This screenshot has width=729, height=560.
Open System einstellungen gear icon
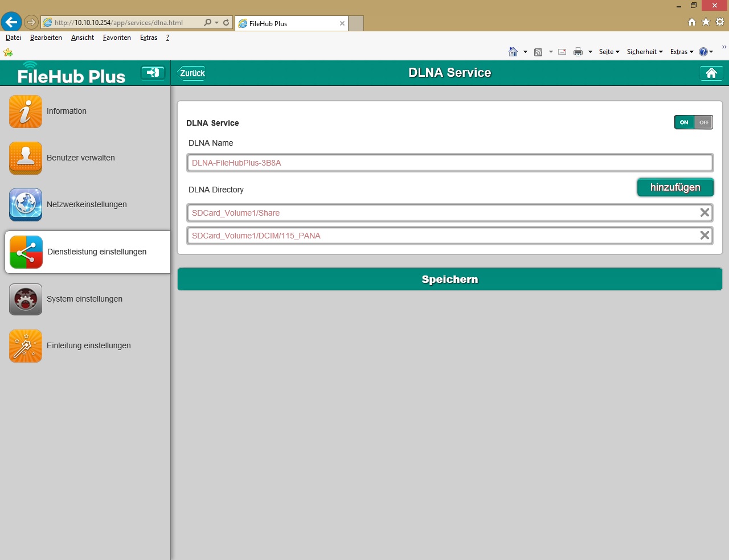pyautogui.click(x=26, y=299)
